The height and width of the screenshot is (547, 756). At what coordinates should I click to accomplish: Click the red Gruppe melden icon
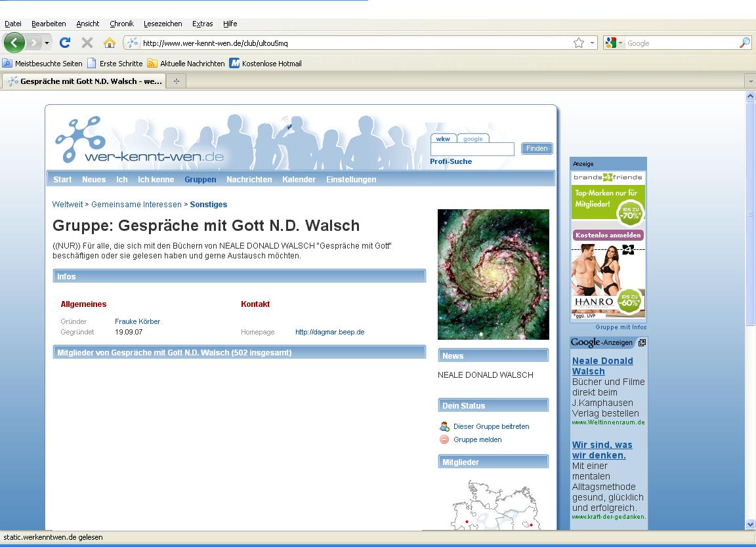444,440
